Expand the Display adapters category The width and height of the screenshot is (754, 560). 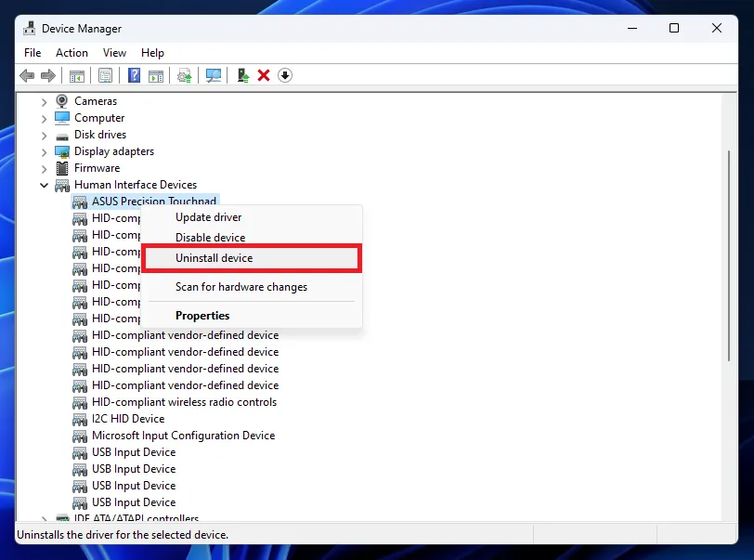tap(45, 152)
